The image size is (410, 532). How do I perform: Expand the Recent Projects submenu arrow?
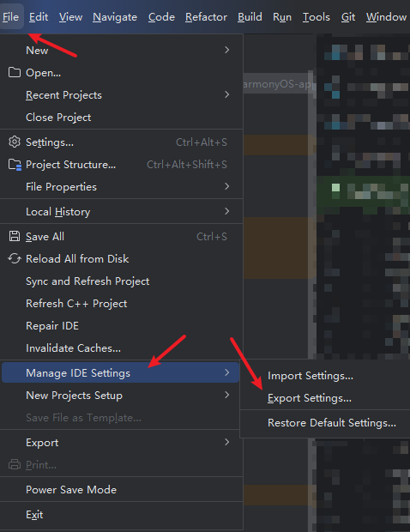click(227, 94)
